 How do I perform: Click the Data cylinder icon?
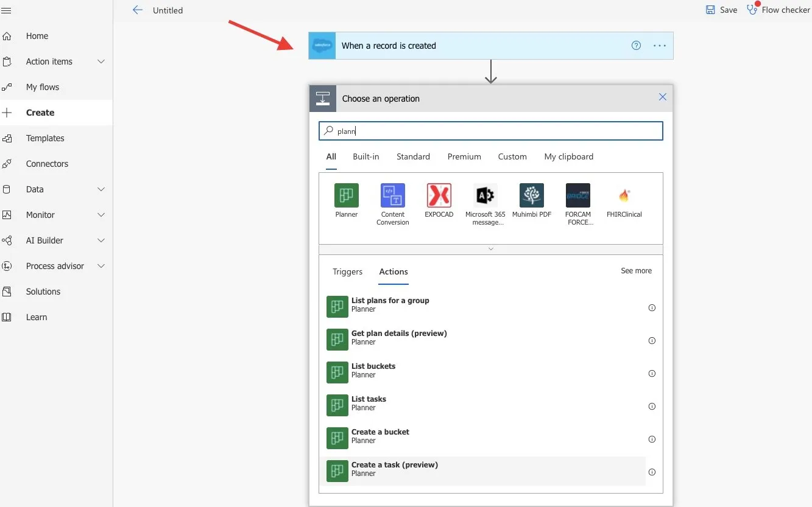(x=7, y=189)
